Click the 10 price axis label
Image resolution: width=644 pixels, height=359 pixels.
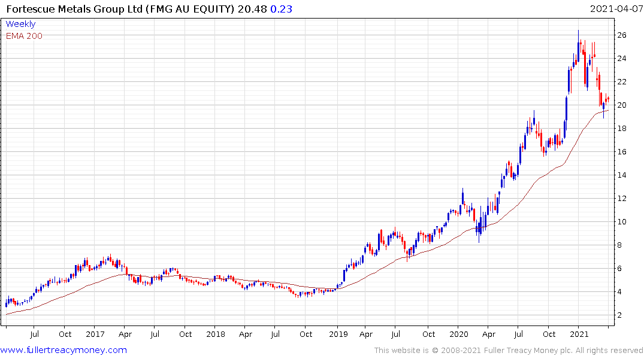click(622, 223)
